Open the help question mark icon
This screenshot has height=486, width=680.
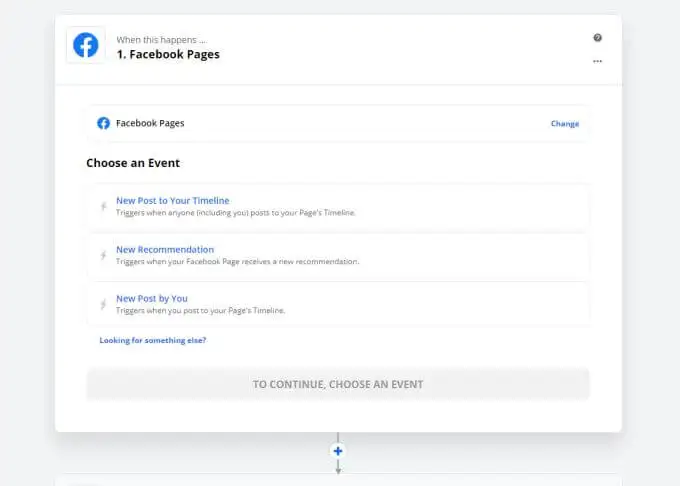[597, 38]
